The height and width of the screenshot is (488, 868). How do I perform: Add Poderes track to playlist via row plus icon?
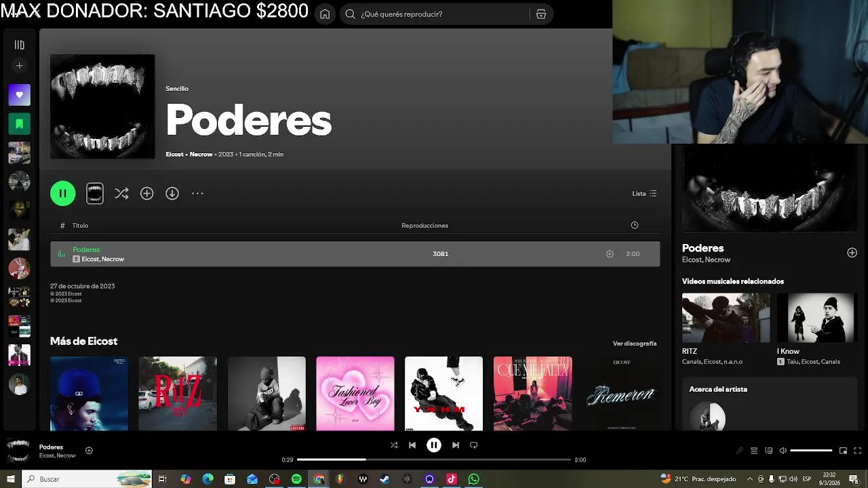[610, 253]
